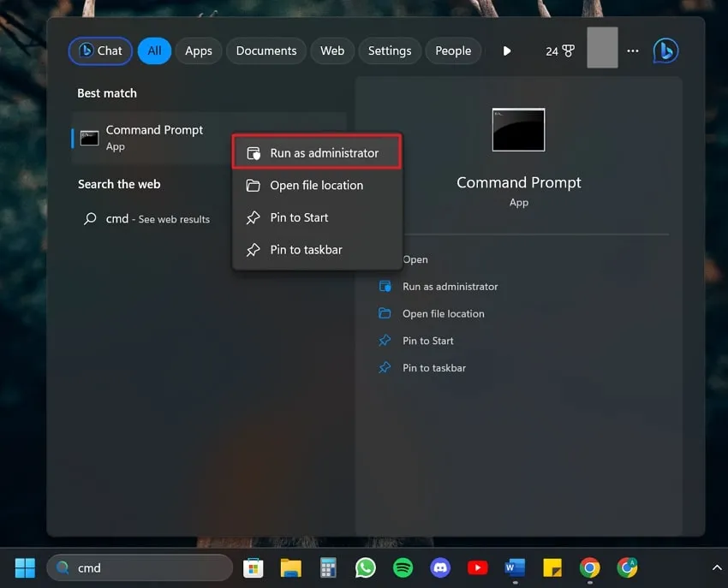Open the Windows Start button
728x588 pixels.
tap(25, 567)
